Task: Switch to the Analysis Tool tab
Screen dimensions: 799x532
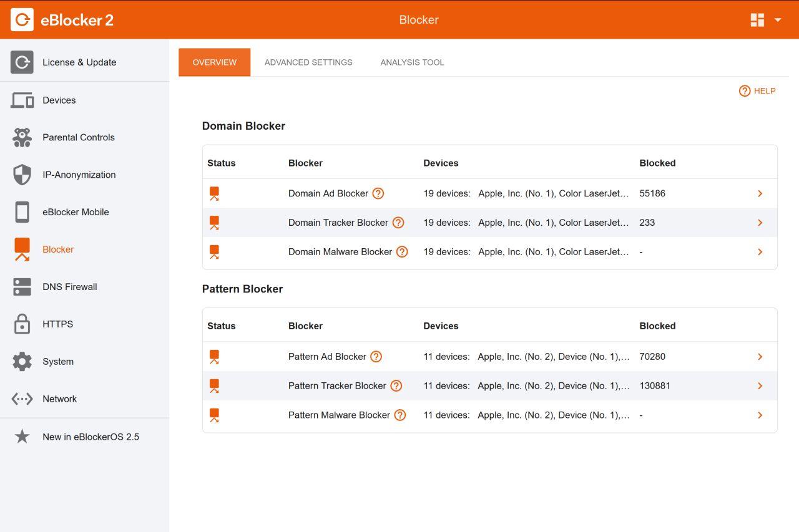Action: click(x=412, y=62)
